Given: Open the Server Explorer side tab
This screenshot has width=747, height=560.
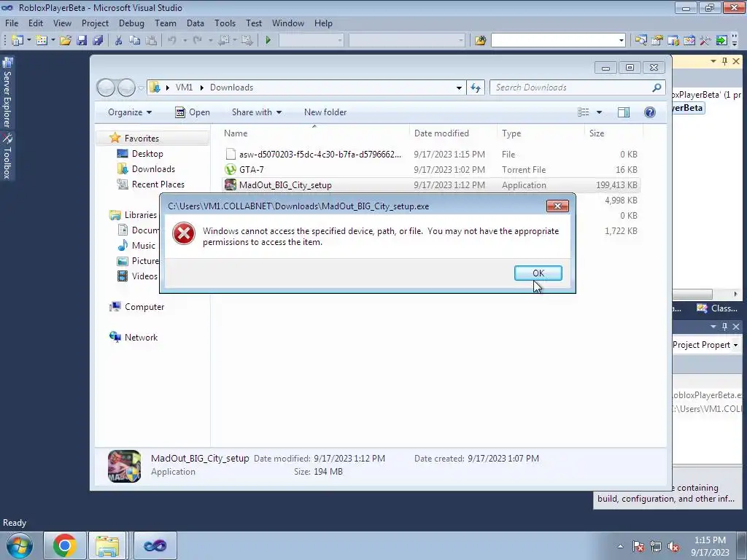Looking at the screenshot, I should [x=7, y=93].
